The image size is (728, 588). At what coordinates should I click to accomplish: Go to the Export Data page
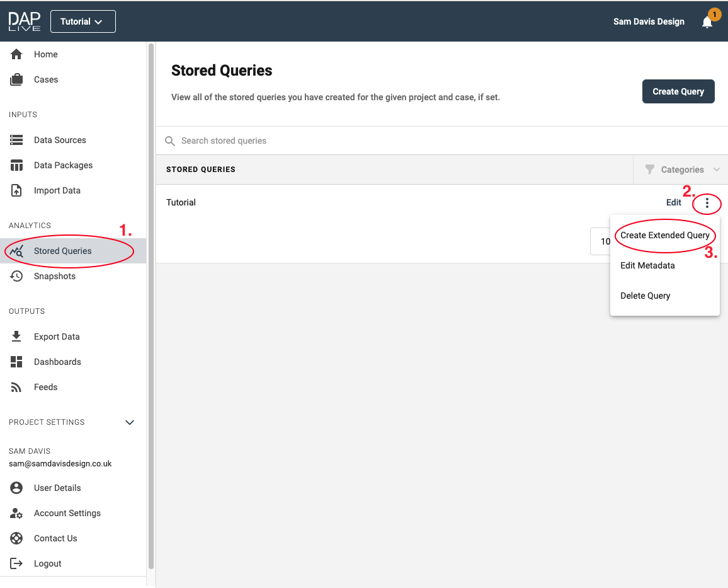(x=57, y=337)
